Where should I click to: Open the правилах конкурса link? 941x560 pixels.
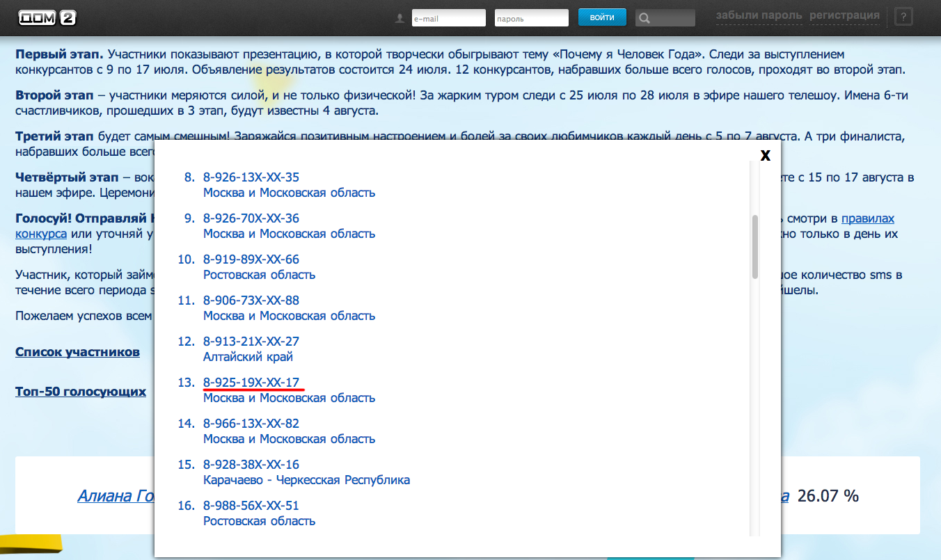(868, 218)
